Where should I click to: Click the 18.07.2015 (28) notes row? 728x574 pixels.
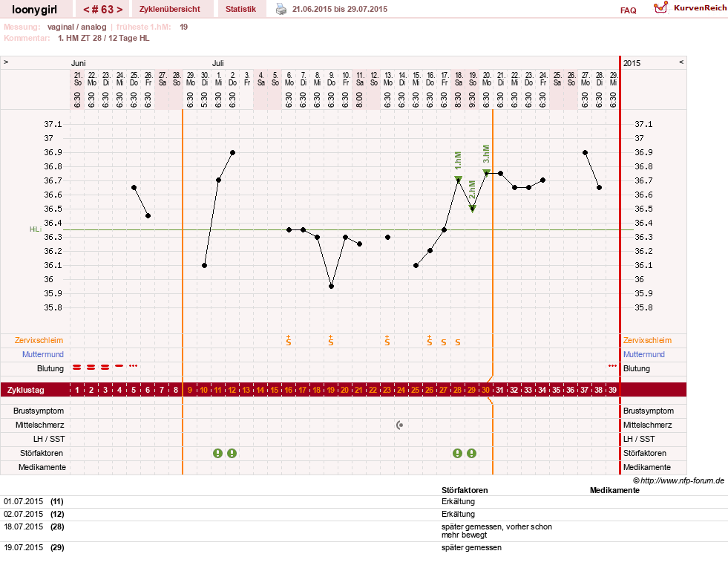pos(364,531)
